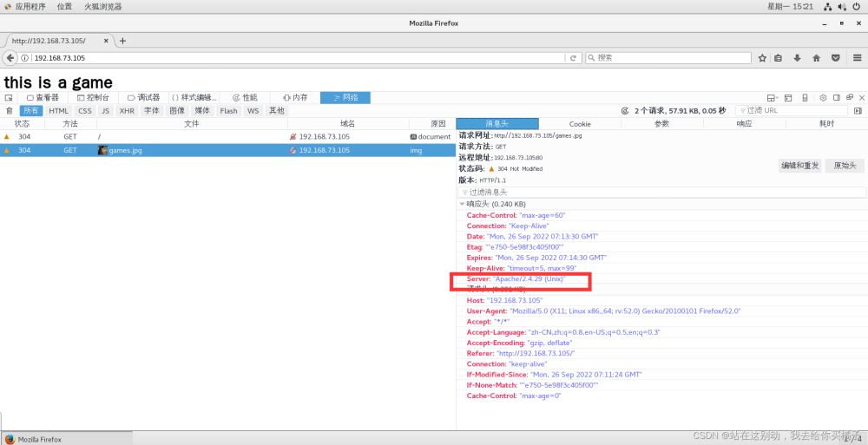Viewport: 868px width, 445px height.
Task: Open the Firefox downloads arrow icon
Action: [x=797, y=58]
